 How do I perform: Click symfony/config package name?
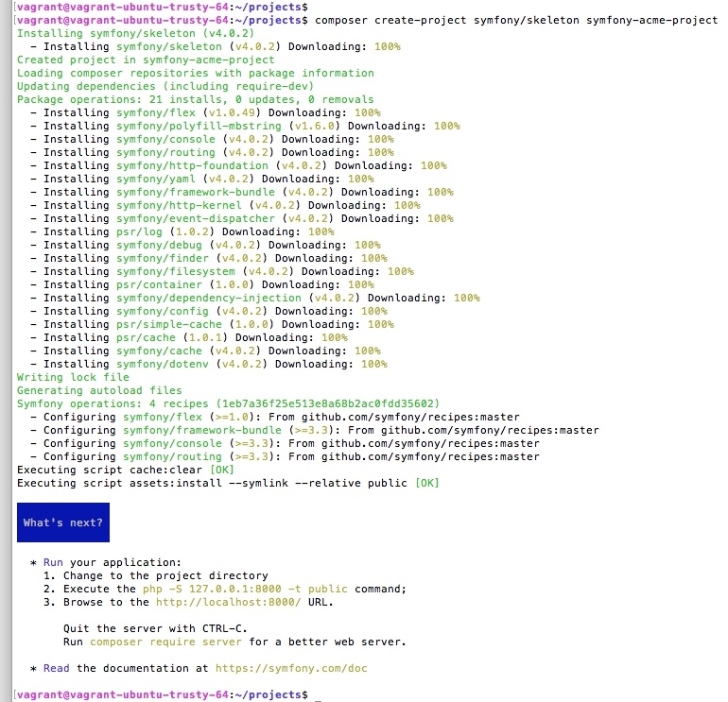[163, 312]
